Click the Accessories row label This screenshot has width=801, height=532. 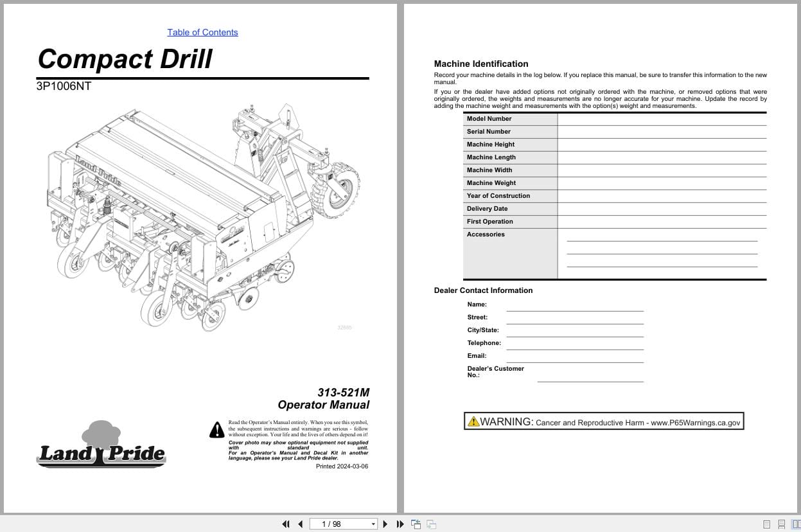pyautogui.click(x=486, y=235)
